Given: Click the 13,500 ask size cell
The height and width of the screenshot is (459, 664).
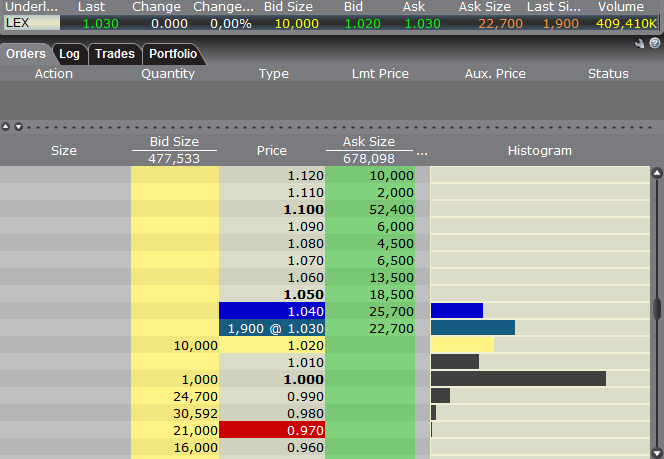Looking at the screenshot, I should [370, 277].
